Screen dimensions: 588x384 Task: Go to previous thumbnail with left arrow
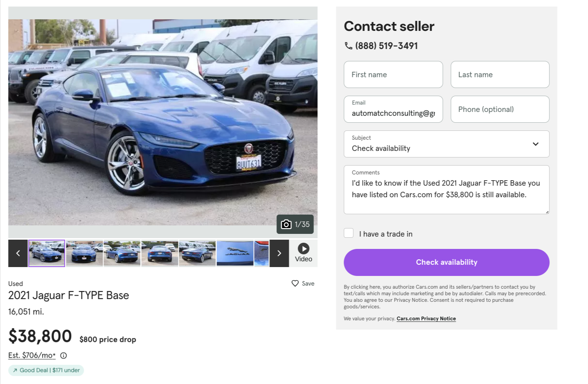18,253
